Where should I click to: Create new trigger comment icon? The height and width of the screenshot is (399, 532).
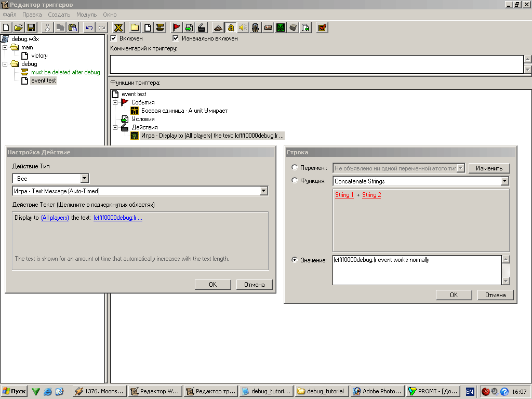click(160, 28)
